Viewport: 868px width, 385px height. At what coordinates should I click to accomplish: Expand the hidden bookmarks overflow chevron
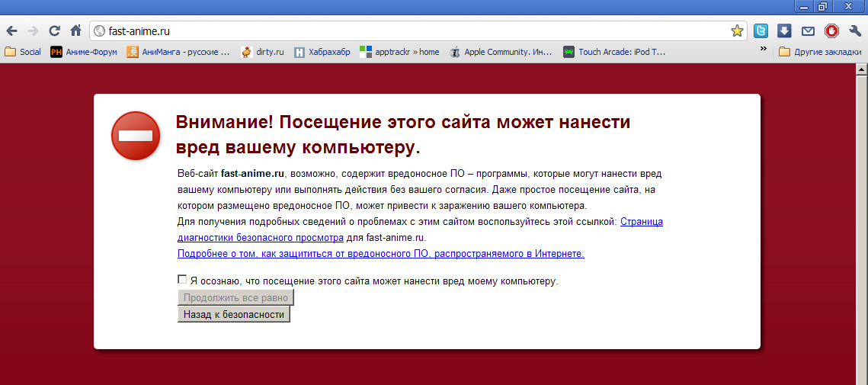763,50
